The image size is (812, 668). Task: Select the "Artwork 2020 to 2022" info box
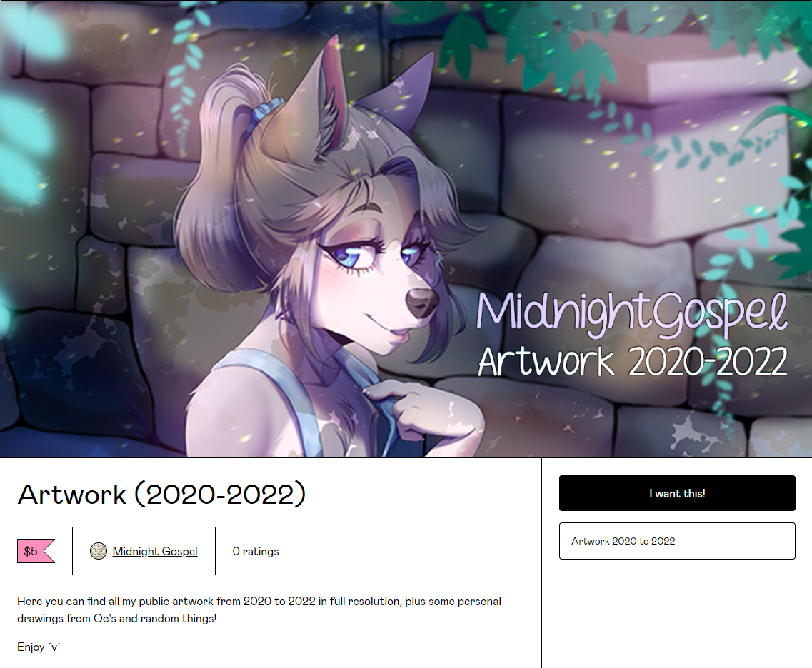[677, 541]
